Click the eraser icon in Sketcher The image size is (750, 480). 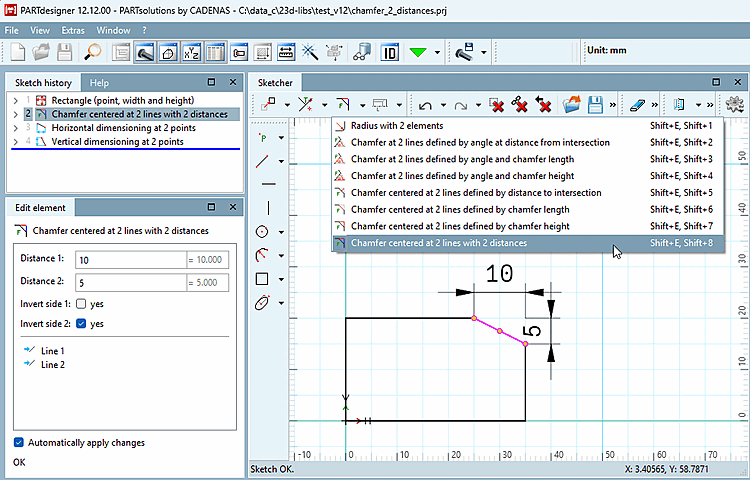(637, 105)
